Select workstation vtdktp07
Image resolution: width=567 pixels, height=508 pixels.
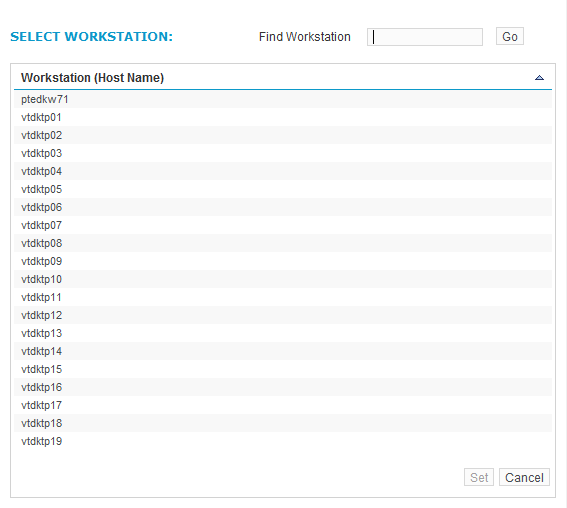pos(283,225)
